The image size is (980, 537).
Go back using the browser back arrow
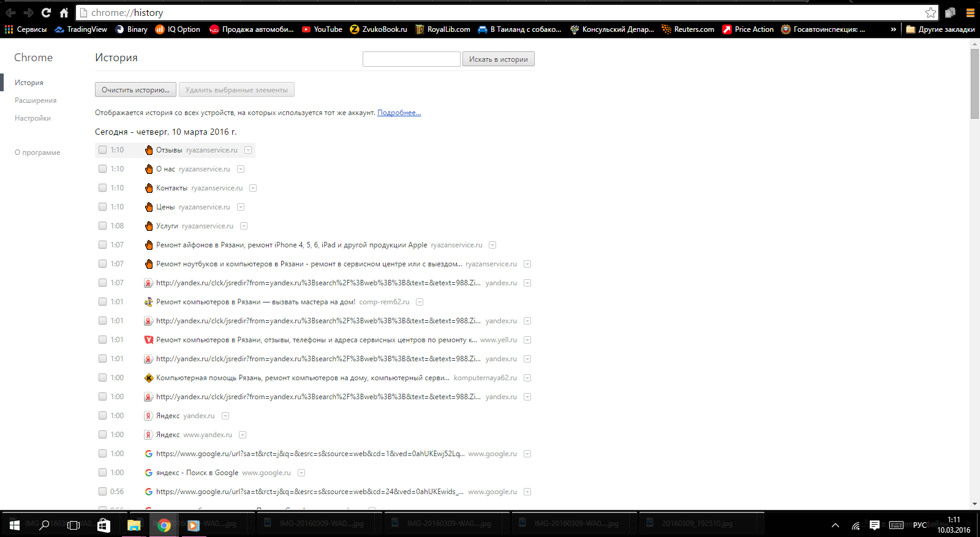10,13
